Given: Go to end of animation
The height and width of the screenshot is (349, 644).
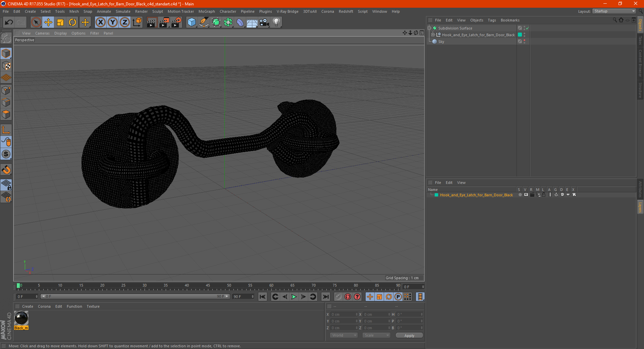Looking at the screenshot, I should pyautogui.click(x=325, y=297).
